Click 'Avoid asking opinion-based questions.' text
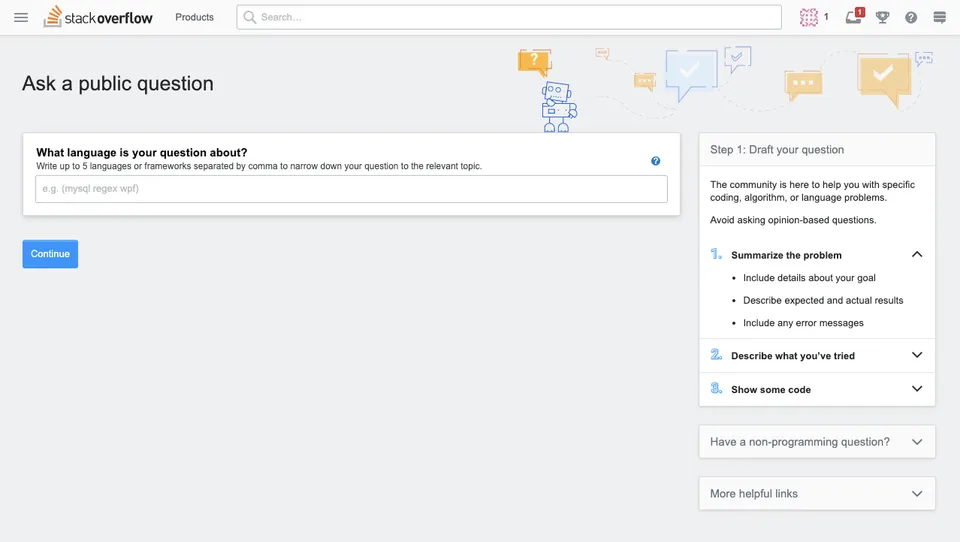Image resolution: width=960 pixels, height=542 pixels. (793, 220)
